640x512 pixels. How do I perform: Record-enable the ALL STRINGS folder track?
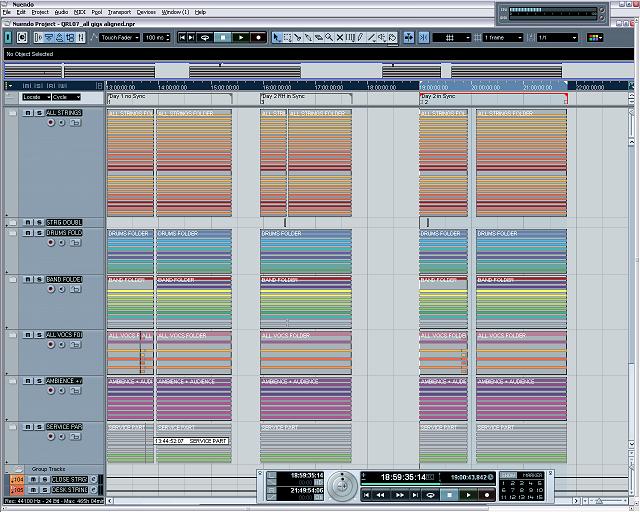51,122
